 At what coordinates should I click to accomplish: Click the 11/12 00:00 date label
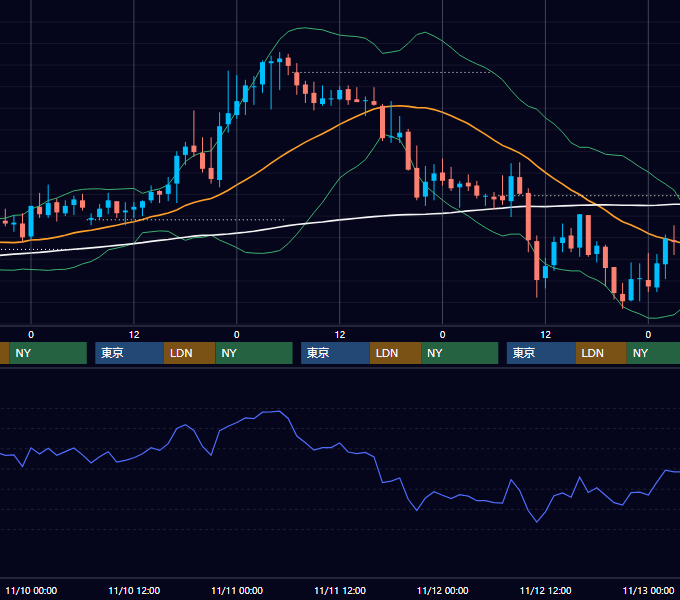click(443, 590)
